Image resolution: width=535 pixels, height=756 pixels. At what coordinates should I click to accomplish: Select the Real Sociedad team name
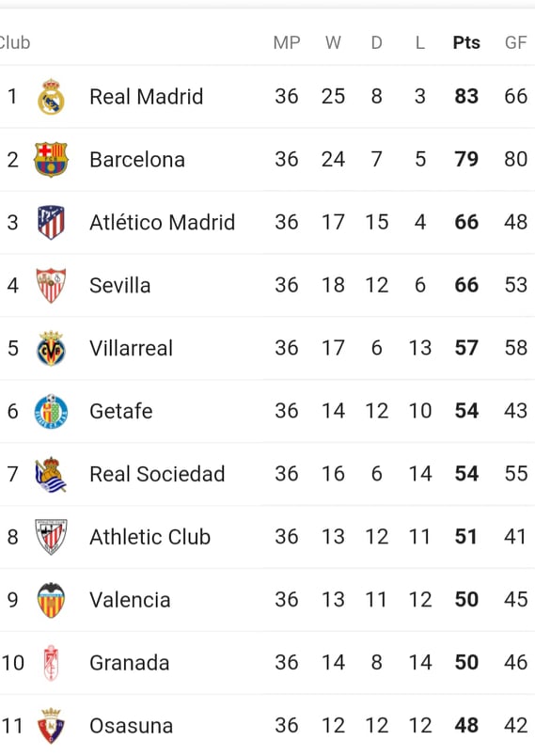[157, 475]
